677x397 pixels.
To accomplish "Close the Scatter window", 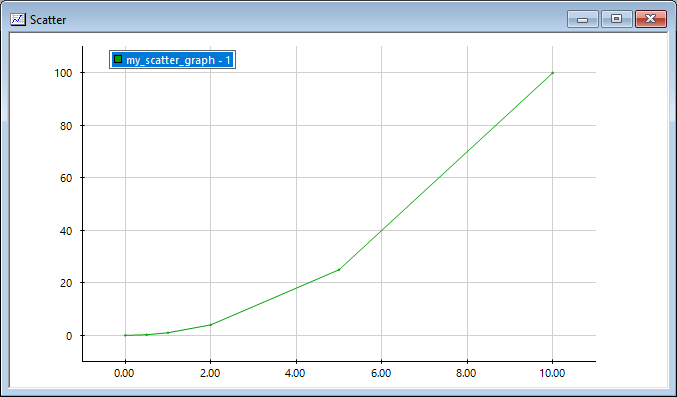I will point(651,19).
